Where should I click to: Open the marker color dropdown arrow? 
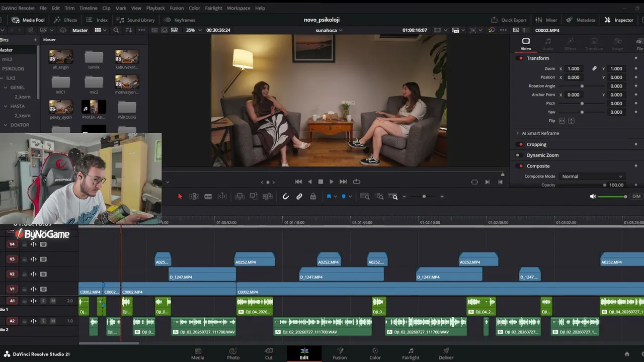click(350, 197)
